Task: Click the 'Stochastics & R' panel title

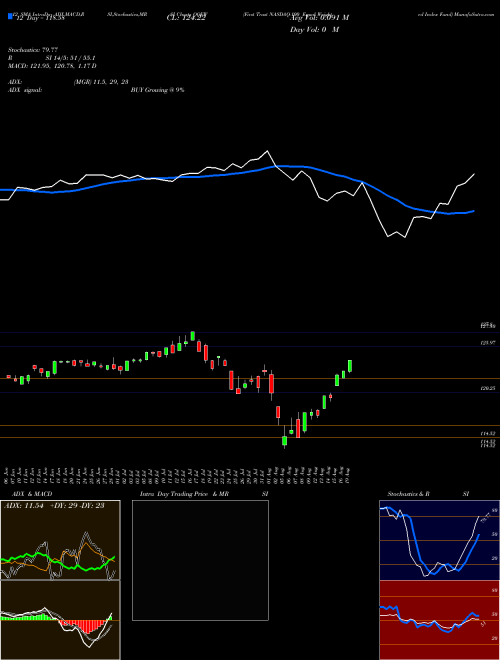Action: point(409,494)
